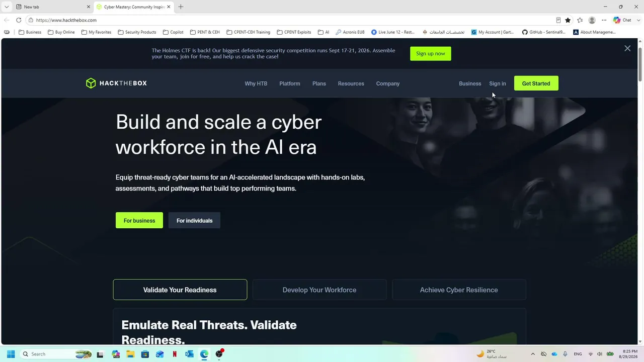The image size is (644, 362).
Task: Open the weather widget showing 26°C
Action: pos(492,354)
